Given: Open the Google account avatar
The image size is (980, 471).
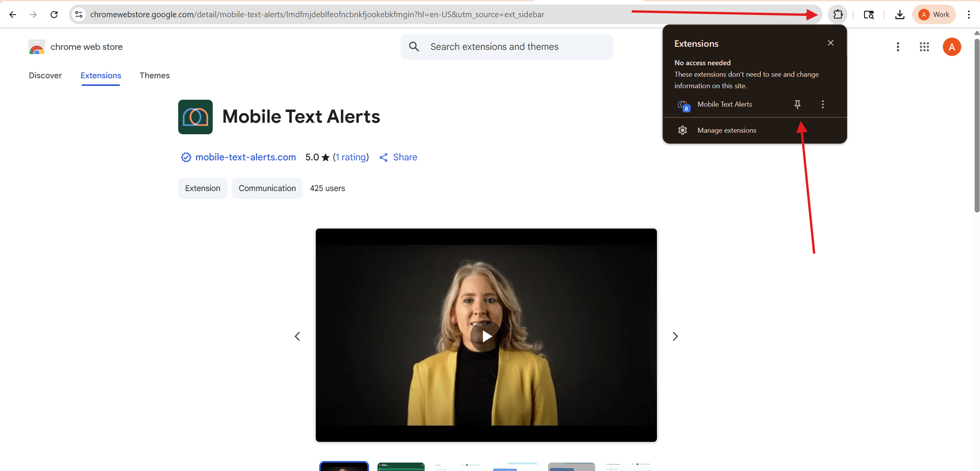Looking at the screenshot, I should (952, 47).
